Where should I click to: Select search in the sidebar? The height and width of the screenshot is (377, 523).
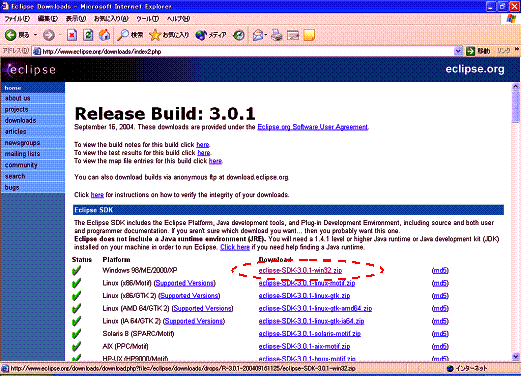33,176
